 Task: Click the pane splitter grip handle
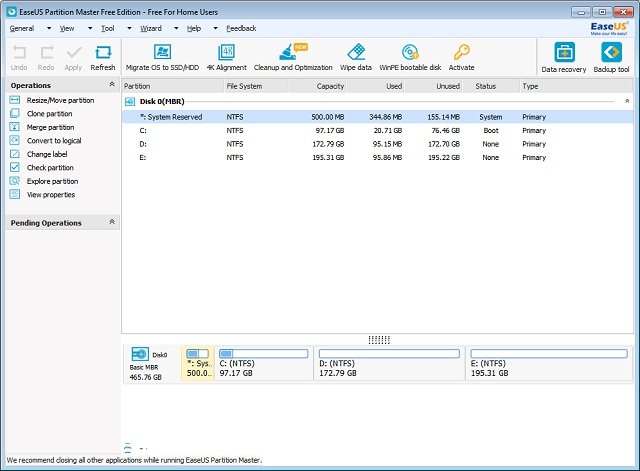379,340
